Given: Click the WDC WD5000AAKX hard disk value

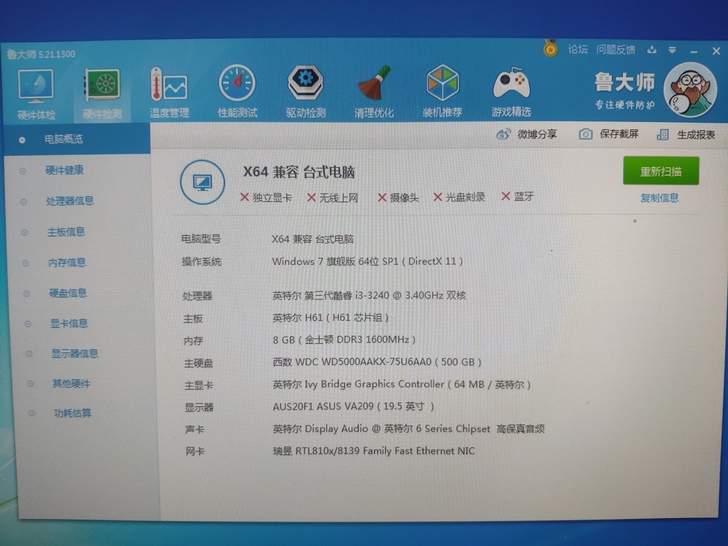Looking at the screenshot, I should pyautogui.click(x=377, y=362).
